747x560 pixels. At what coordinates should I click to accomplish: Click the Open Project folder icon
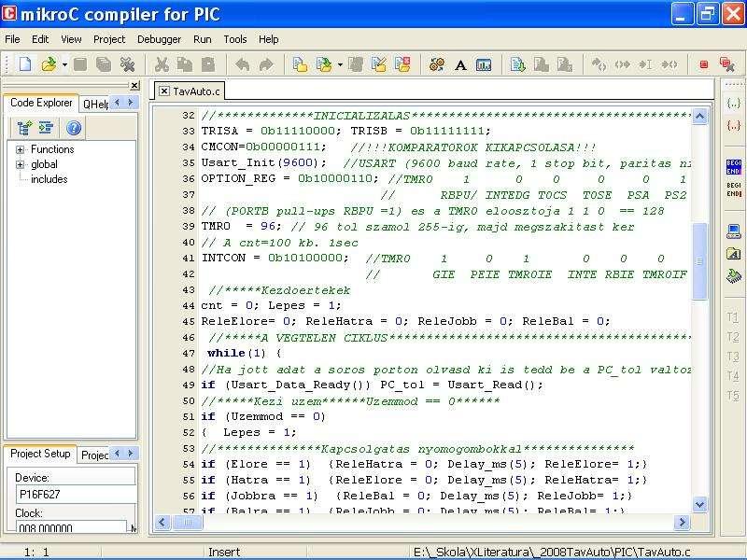pyautogui.click(x=324, y=64)
